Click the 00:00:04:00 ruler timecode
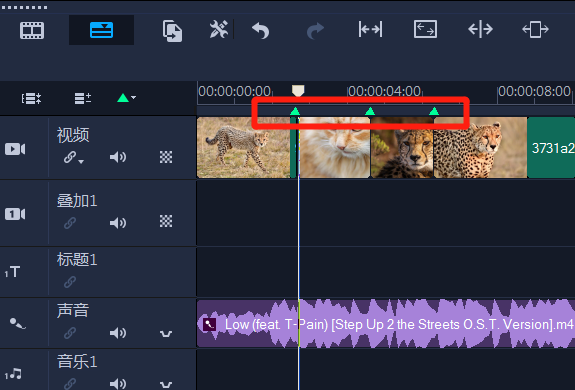 [384, 91]
